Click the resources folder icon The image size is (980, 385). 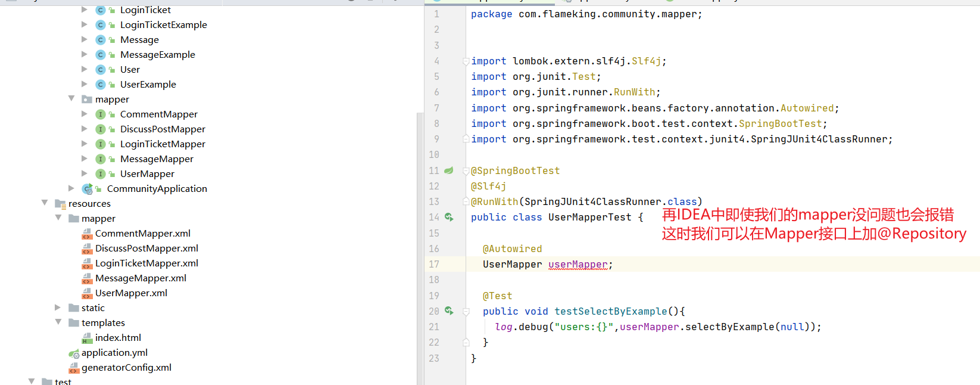[60, 204]
